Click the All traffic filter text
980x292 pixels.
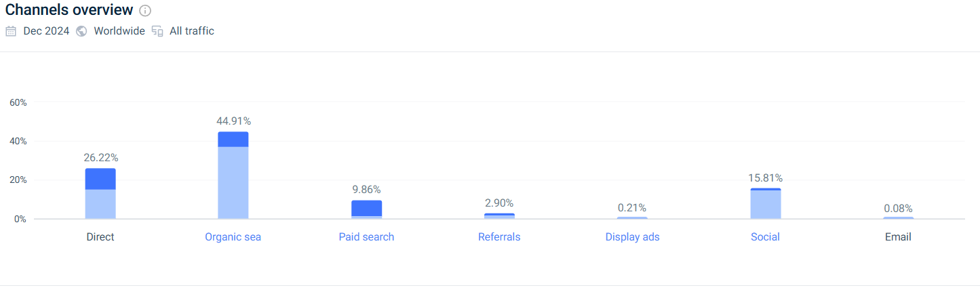(x=192, y=31)
